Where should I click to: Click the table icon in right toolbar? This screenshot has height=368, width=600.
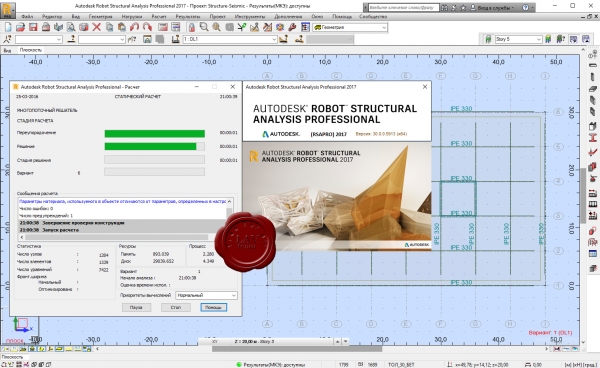point(593,254)
